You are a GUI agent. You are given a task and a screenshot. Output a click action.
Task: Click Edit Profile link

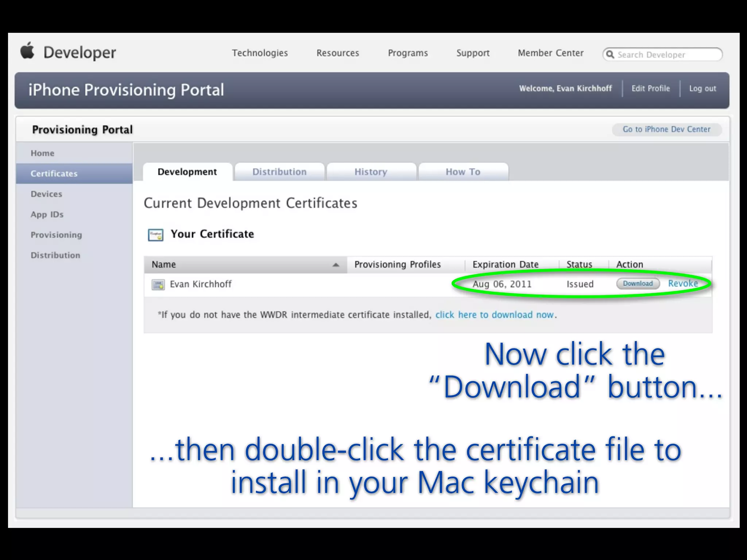pyautogui.click(x=651, y=89)
